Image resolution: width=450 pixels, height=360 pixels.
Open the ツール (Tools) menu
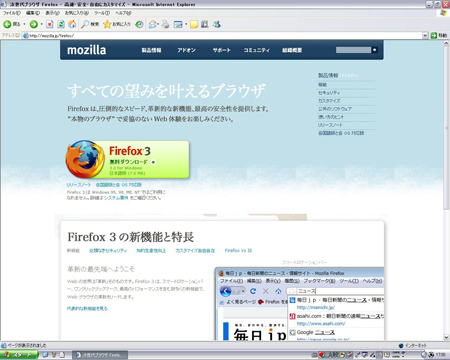(102, 13)
